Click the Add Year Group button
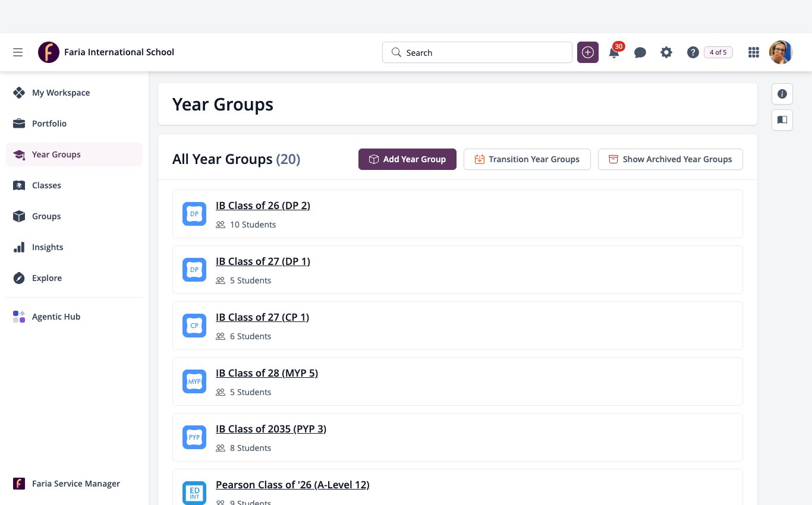The height and width of the screenshot is (505, 812). coord(407,159)
